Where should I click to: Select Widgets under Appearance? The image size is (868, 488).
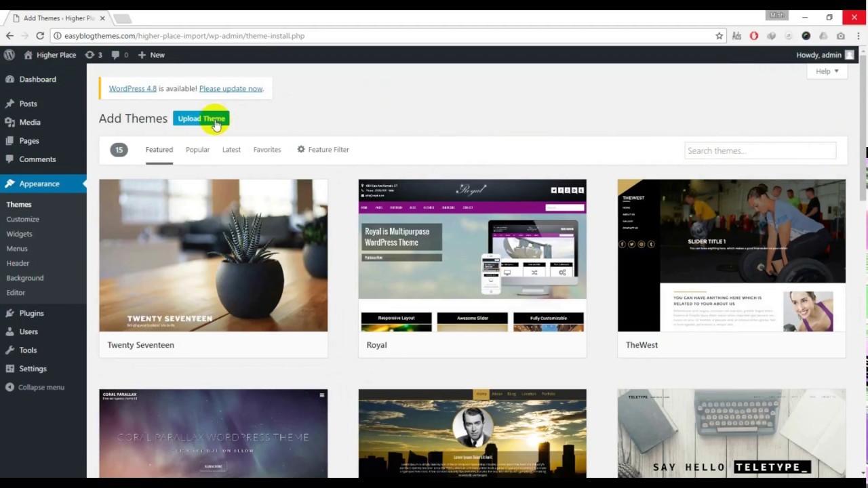(20, 234)
